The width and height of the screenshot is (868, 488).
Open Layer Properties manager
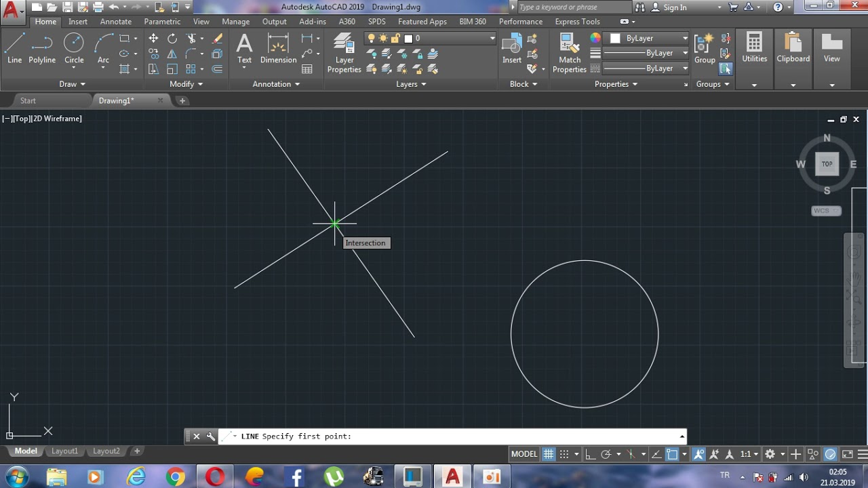pyautogui.click(x=344, y=54)
